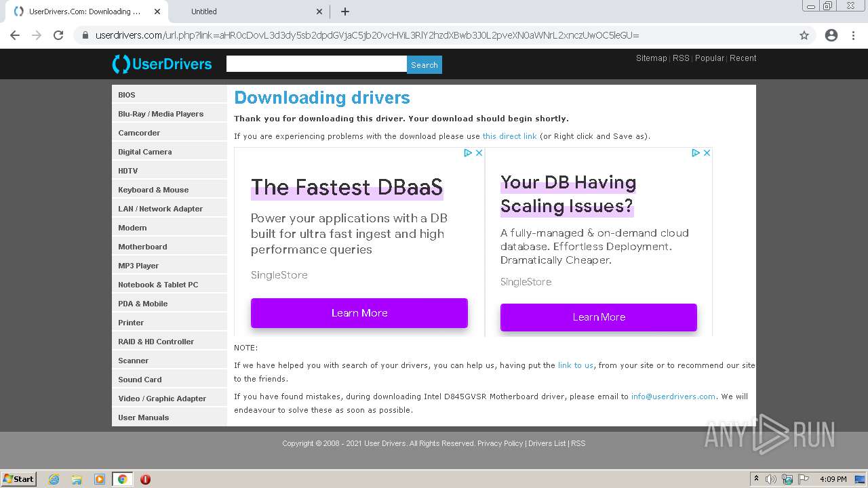Click Learn More on Scaling Issues ad
868x488 pixels.
tap(599, 317)
